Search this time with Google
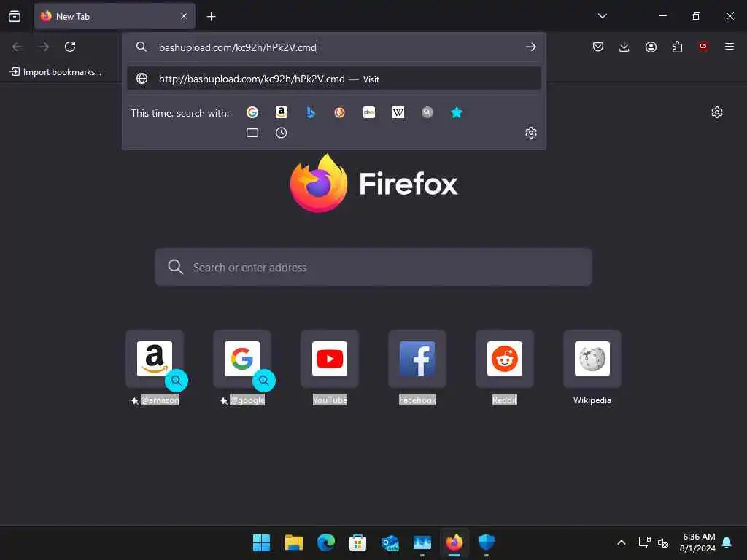 coord(252,112)
